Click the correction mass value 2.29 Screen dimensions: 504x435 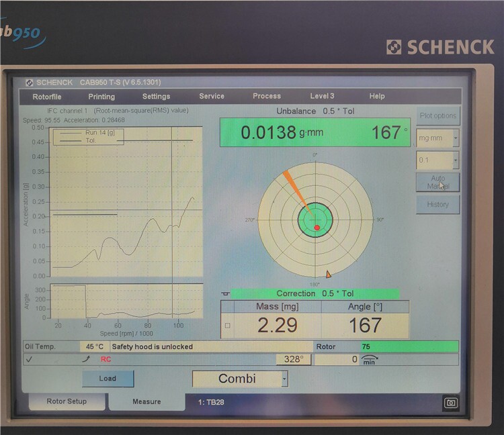pyautogui.click(x=278, y=325)
